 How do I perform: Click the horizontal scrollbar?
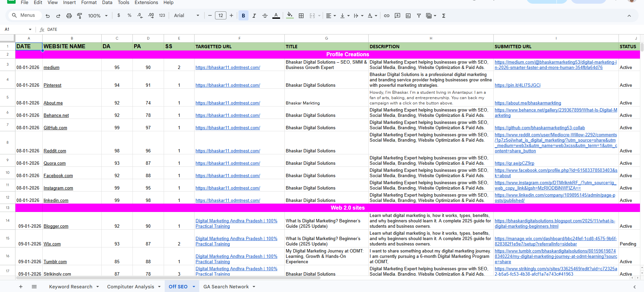pyautogui.click(x=168, y=278)
